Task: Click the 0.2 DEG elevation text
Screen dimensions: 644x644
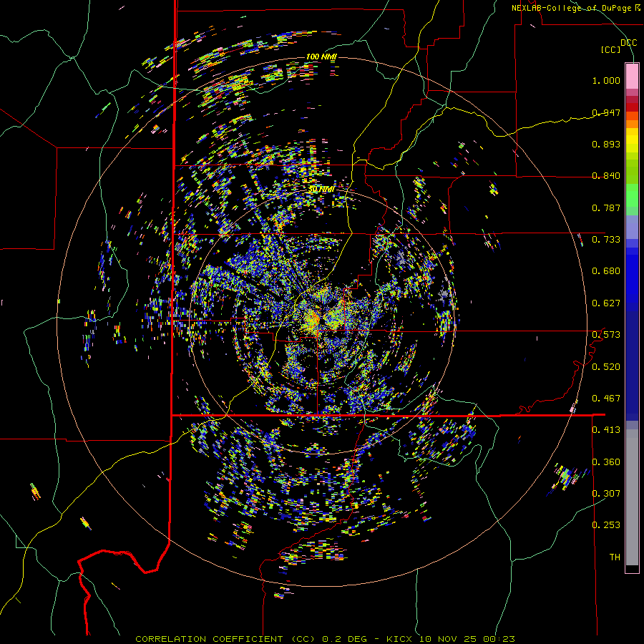Action: (x=345, y=639)
